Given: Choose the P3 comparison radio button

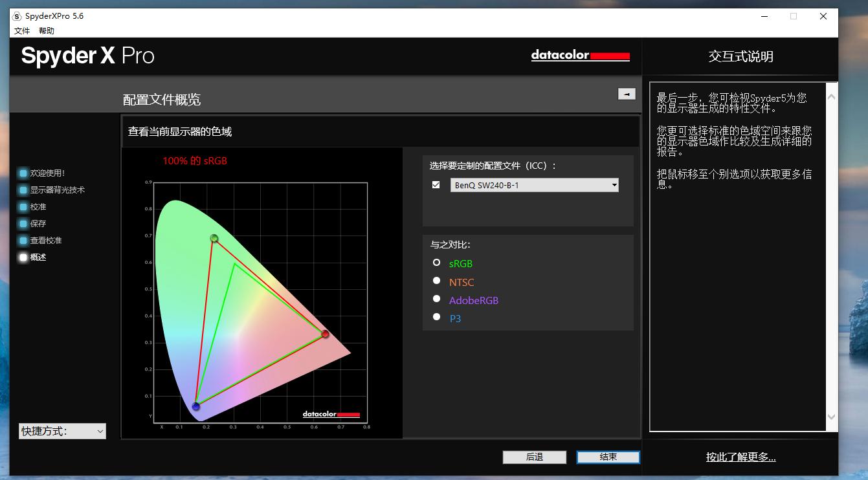Looking at the screenshot, I should tap(436, 317).
